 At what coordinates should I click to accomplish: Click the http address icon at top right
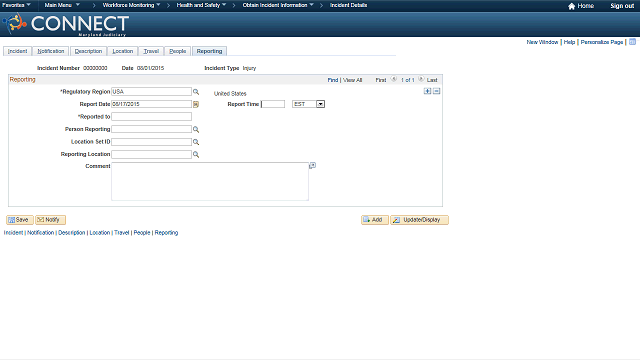pos(632,42)
